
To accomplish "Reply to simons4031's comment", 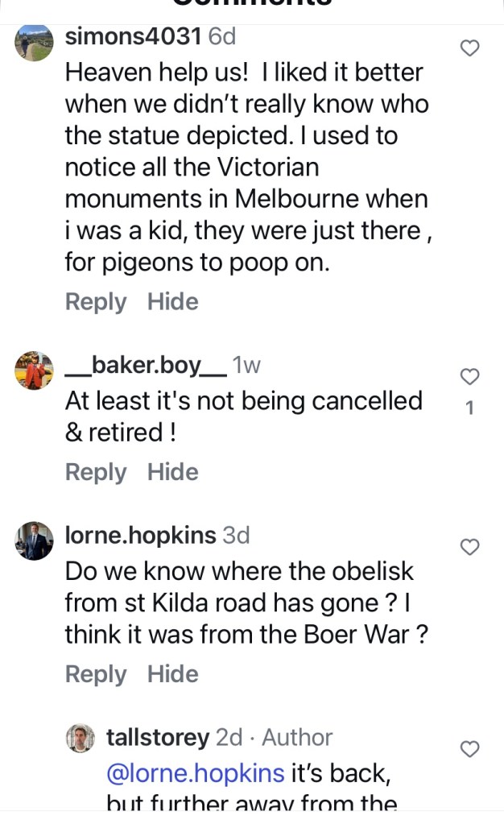I will pyautogui.click(x=96, y=302).
